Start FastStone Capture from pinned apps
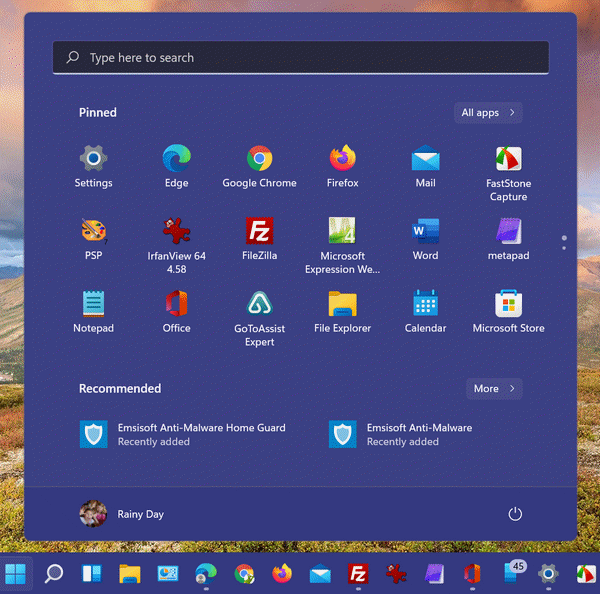600x594 pixels. click(509, 173)
